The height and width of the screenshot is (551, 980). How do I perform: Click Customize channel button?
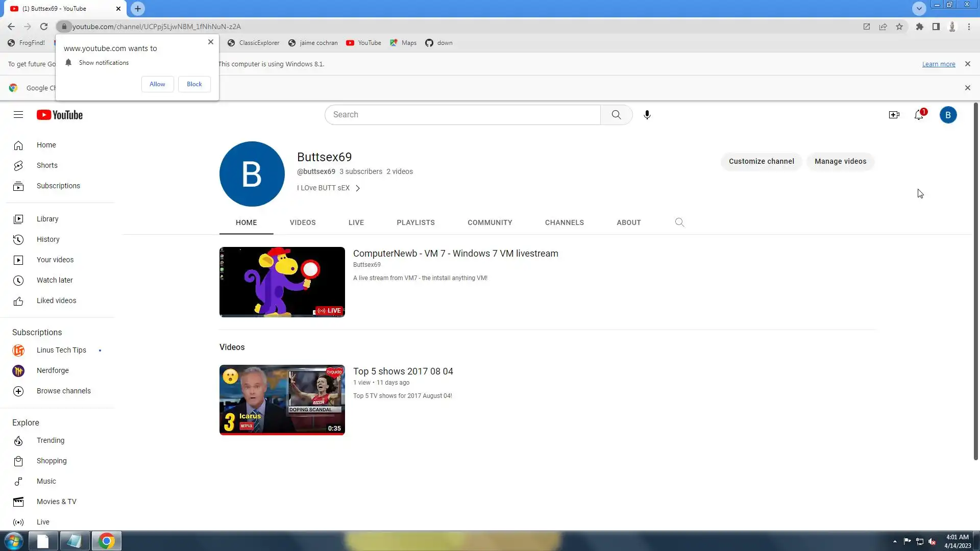pyautogui.click(x=761, y=161)
